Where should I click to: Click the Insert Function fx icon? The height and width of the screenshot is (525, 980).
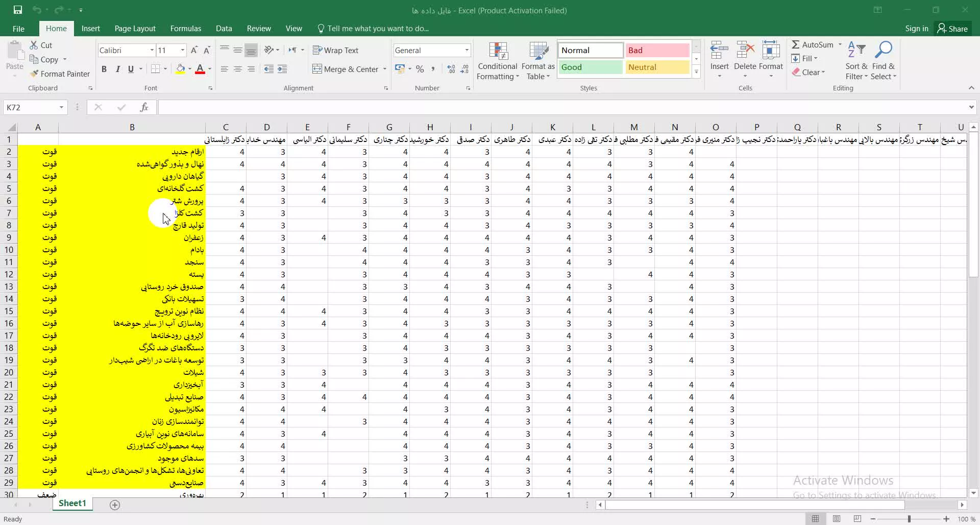144,107
